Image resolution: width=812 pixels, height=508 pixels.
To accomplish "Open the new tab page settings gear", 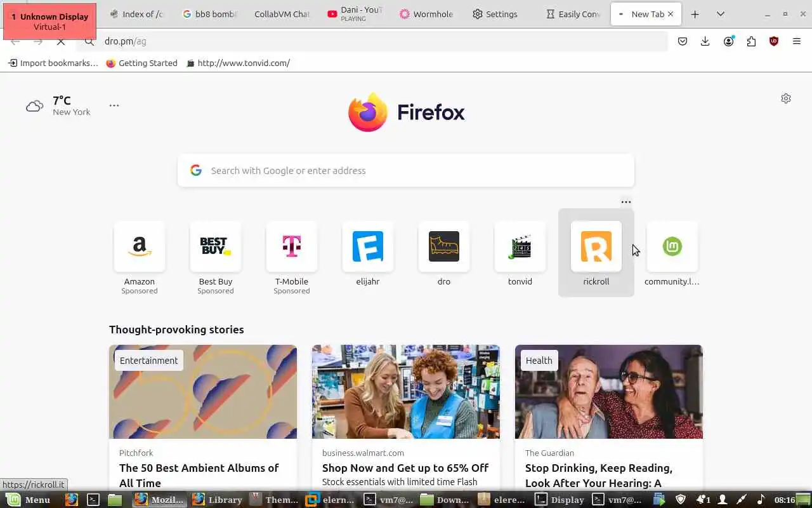I will [x=786, y=98].
